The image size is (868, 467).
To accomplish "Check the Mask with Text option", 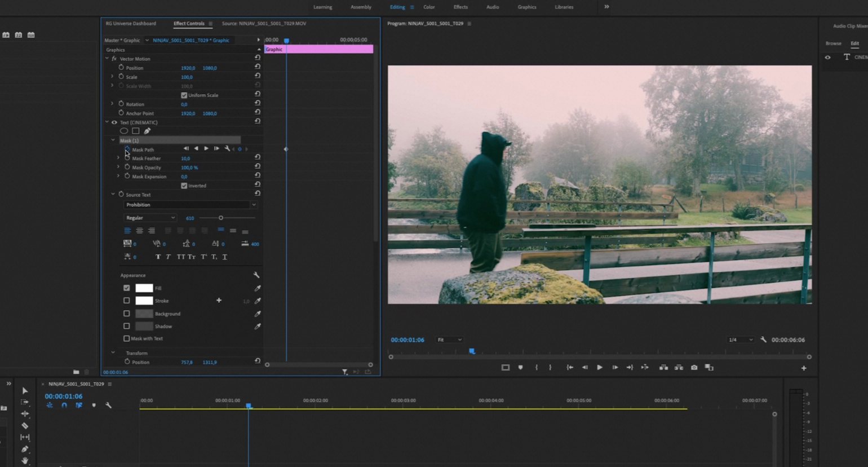I will point(126,338).
